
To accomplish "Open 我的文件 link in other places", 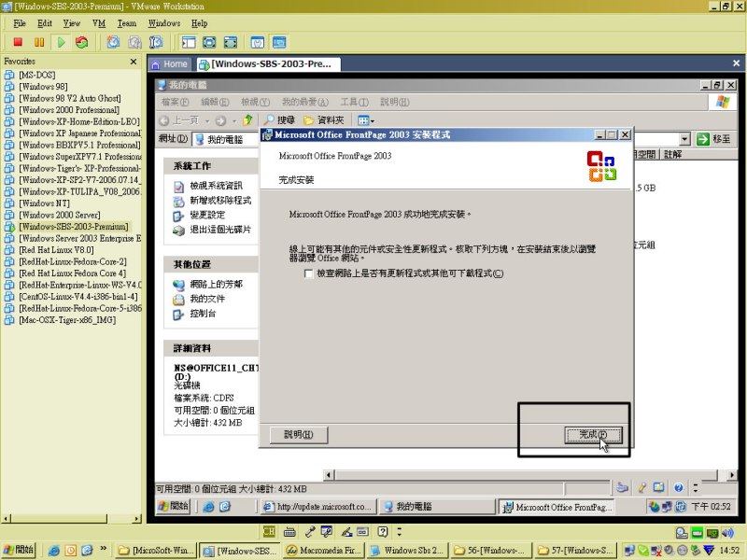I will click(207, 299).
